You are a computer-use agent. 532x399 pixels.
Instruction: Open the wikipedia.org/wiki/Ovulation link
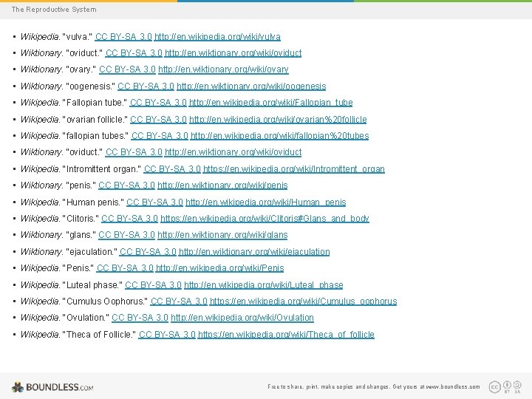pyautogui.click(x=242, y=318)
